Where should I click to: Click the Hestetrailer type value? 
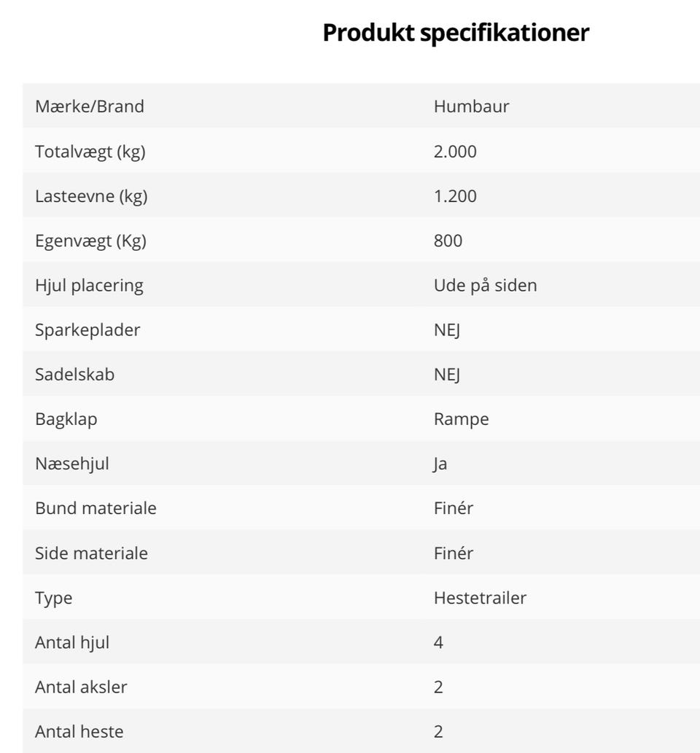click(480, 598)
